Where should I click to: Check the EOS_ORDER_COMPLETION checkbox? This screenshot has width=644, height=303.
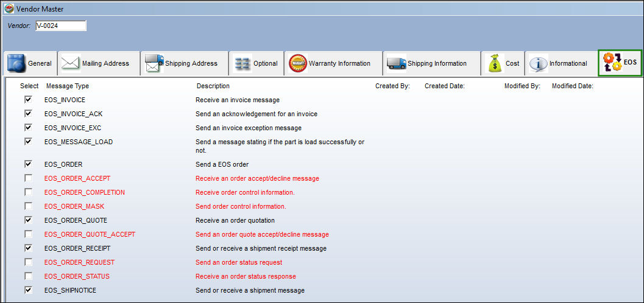(29, 192)
